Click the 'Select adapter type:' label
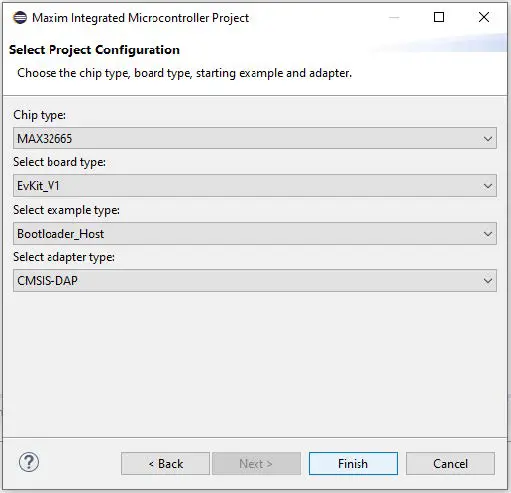511x493 pixels. tap(64, 257)
